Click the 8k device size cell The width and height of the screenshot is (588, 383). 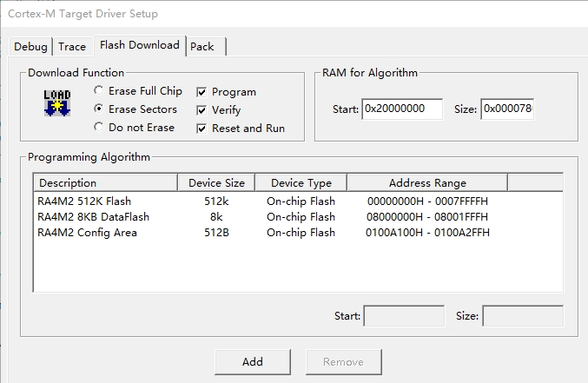[216, 217]
